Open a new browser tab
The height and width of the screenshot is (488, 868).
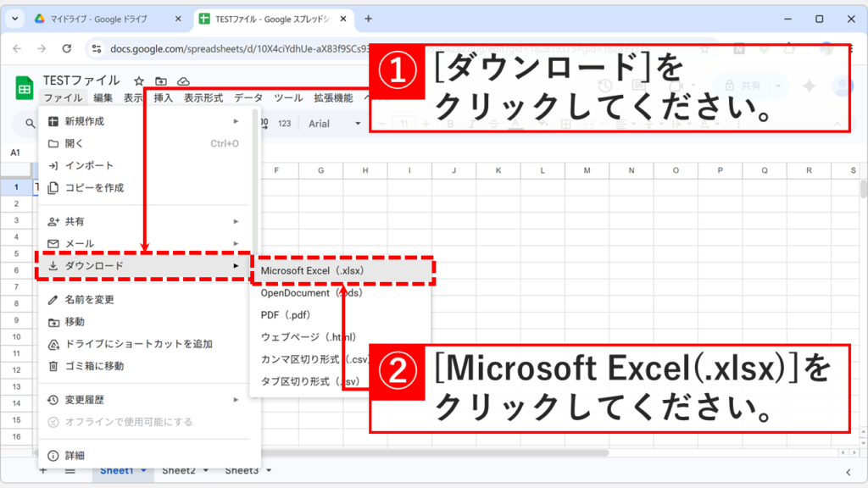[x=368, y=19]
